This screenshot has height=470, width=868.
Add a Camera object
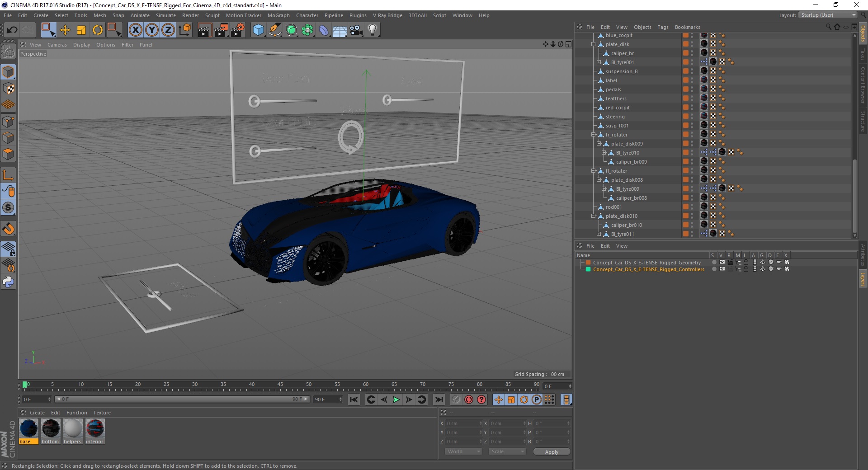click(356, 30)
